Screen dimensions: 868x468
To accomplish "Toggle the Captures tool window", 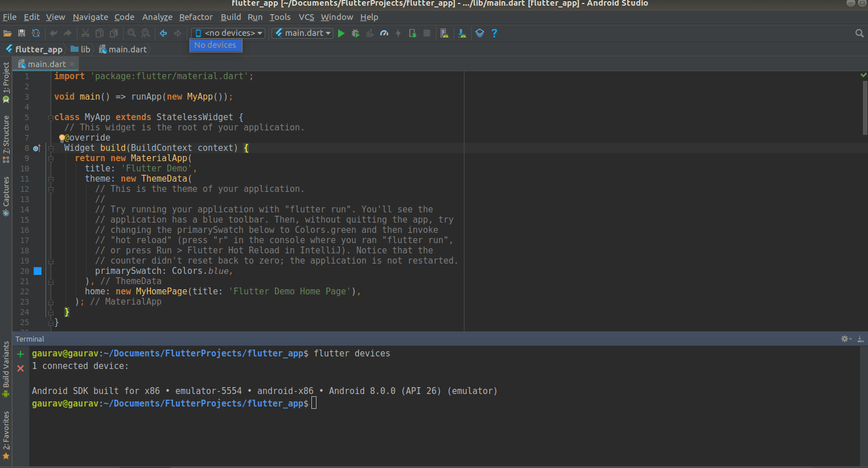I will tap(6, 196).
